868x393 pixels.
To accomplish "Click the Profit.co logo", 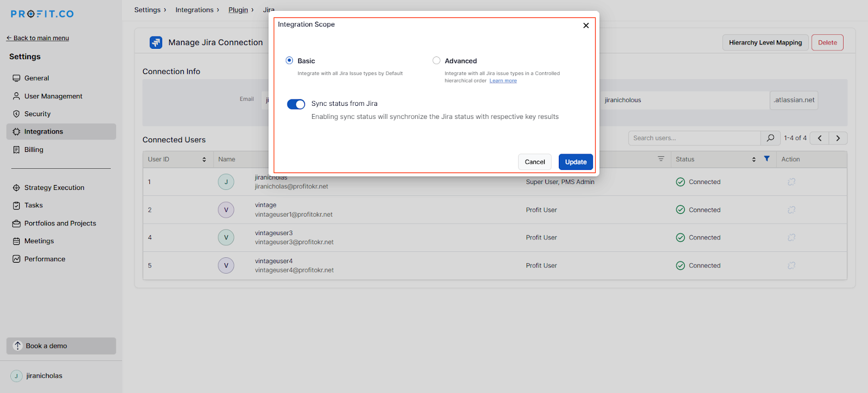I will click(42, 14).
